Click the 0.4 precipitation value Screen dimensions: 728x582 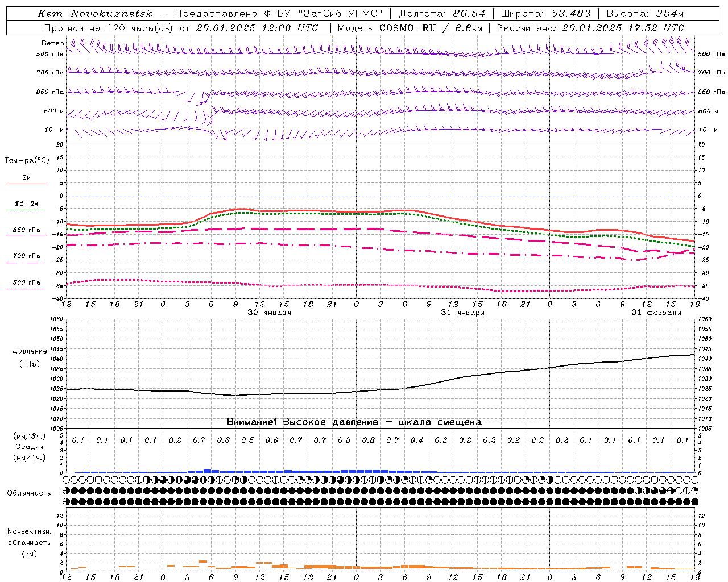417,440
